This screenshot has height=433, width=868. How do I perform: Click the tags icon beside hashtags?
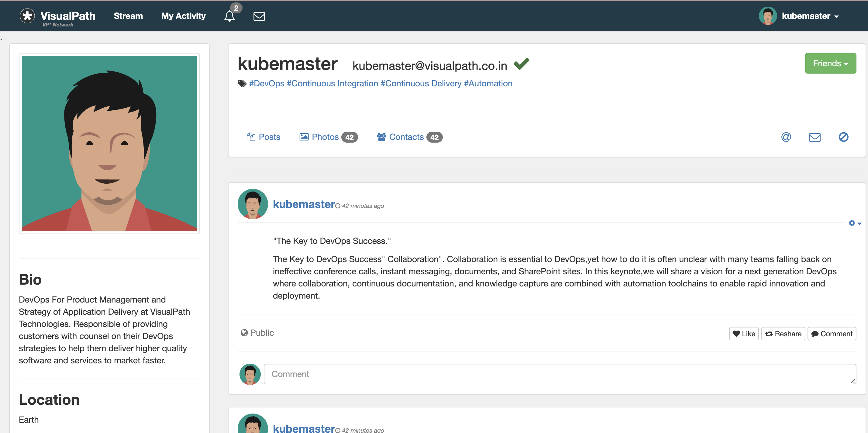[242, 83]
